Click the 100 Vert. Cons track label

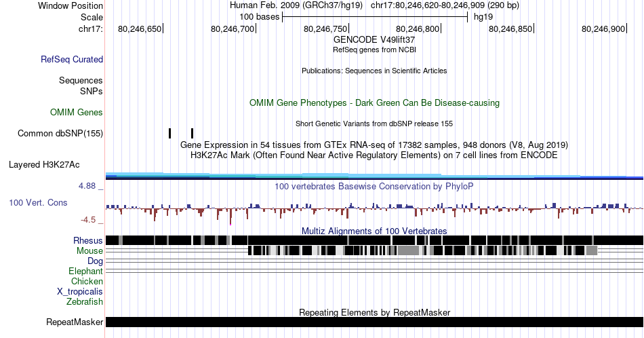38,202
